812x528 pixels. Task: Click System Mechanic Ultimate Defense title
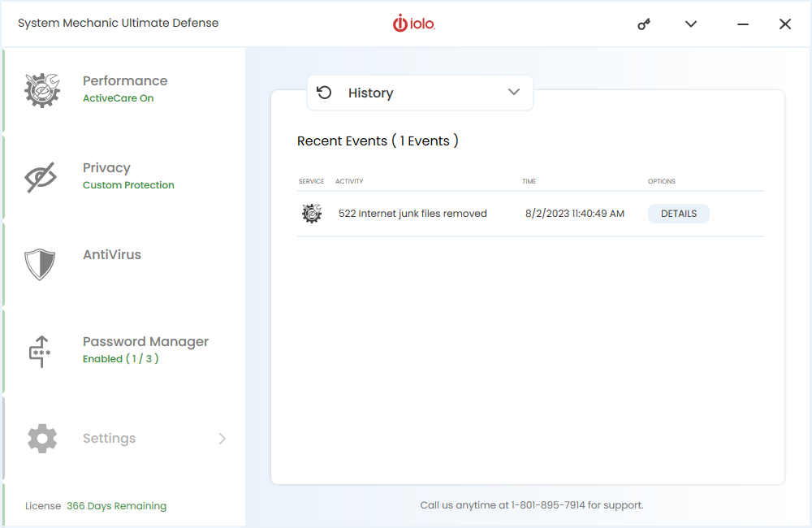[118, 24]
